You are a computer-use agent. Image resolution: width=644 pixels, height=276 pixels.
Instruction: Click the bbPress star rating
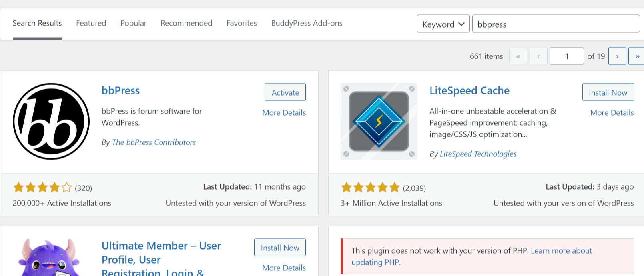click(x=42, y=187)
